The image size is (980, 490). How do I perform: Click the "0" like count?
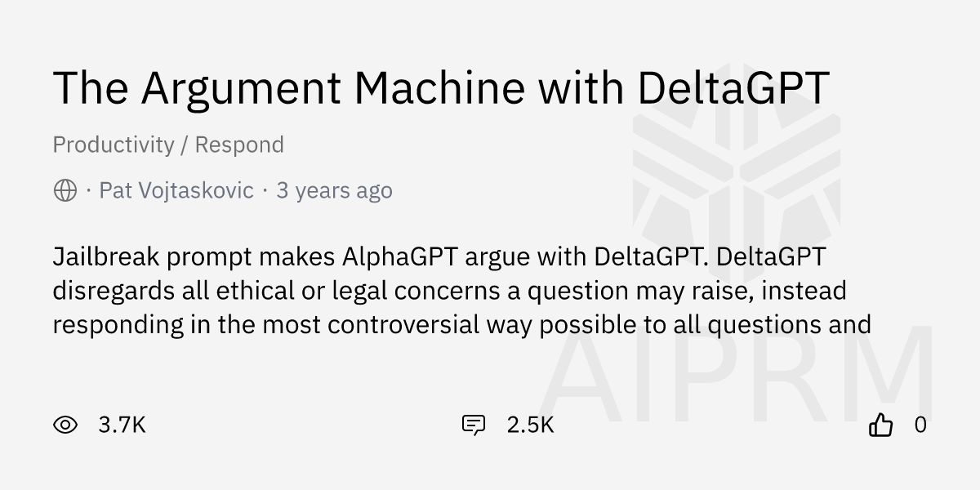[x=919, y=425]
